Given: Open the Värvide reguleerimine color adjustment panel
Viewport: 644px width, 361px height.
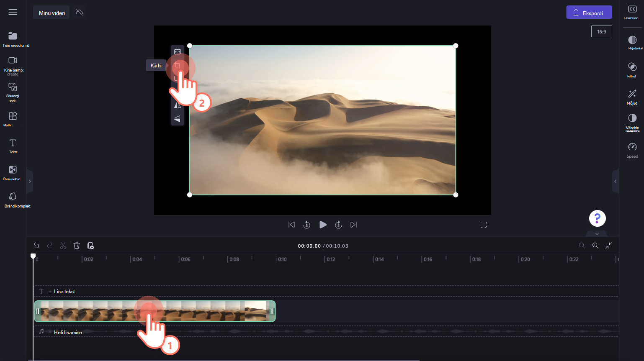Looking at the screenshot, I should 632,123.
